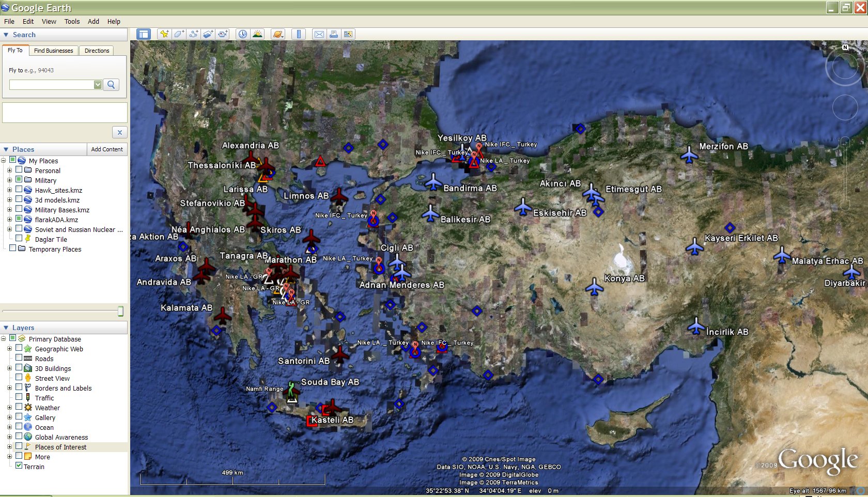This screenshot has width=868, height=497.
Task: Click the Bandirma AB airplane placemark
Action: point(433,182)
